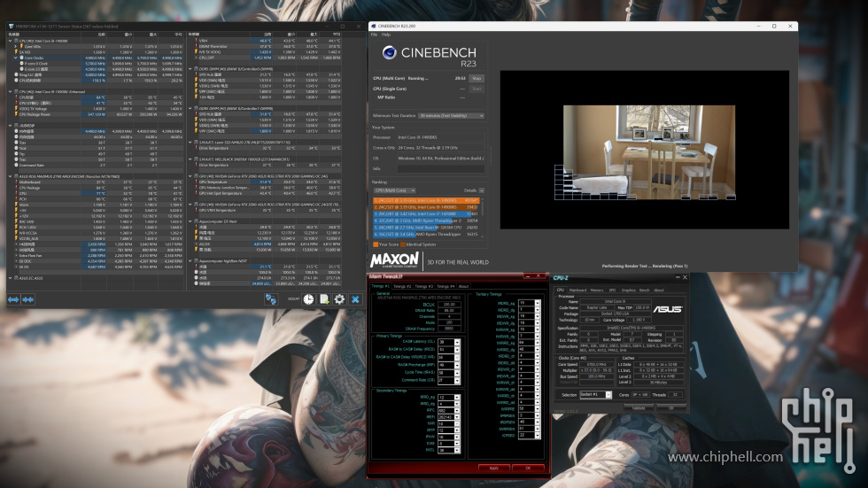Switch to SPD tab in CPU-Z
This screenshot has height=488, width=868.
point(612,290)
